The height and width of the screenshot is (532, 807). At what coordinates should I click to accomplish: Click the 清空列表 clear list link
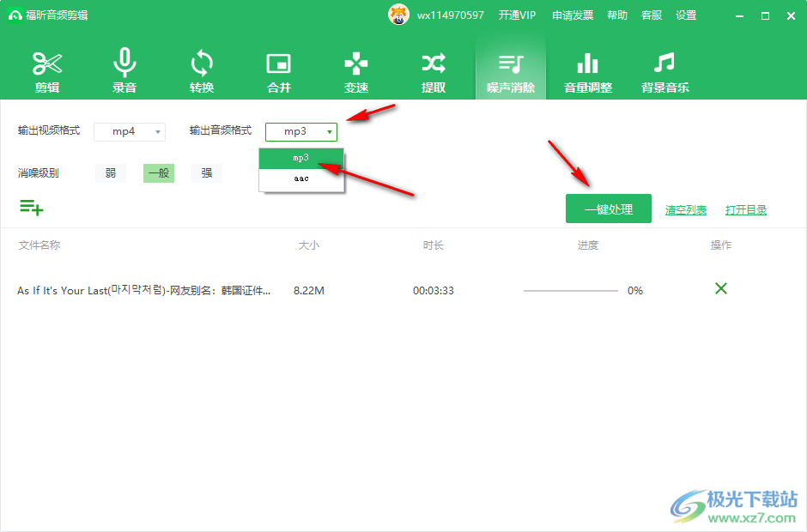pos(686,210)
